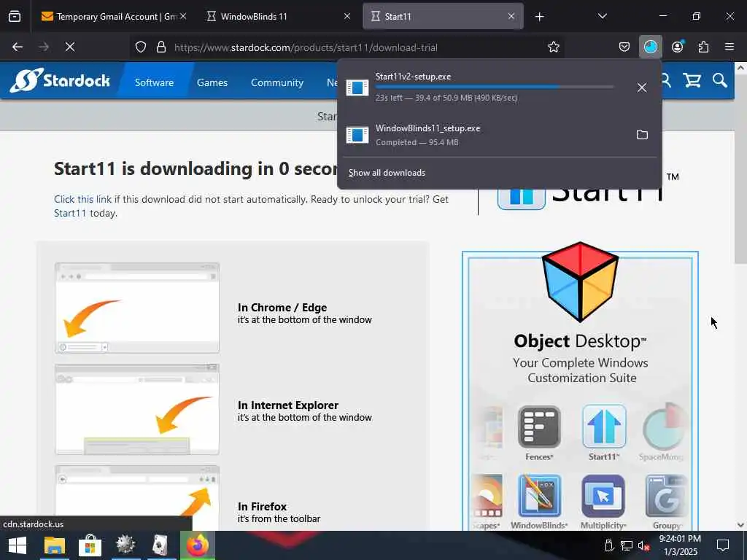Open the Software navigation menu
Image resolution: width=747 pixels, height=560 pixels.
pyautogui.click(x=154, y=82)
